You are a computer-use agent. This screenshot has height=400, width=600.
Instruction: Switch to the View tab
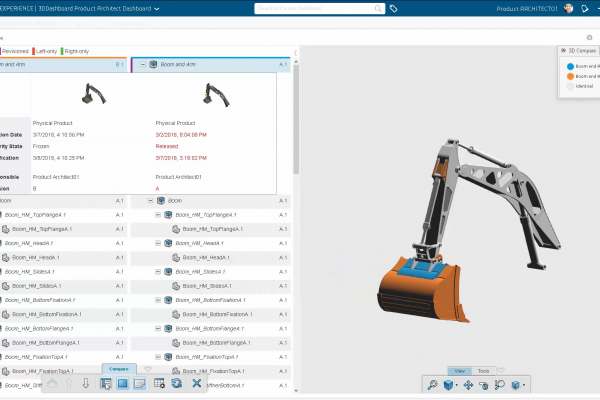coord(460,371)
